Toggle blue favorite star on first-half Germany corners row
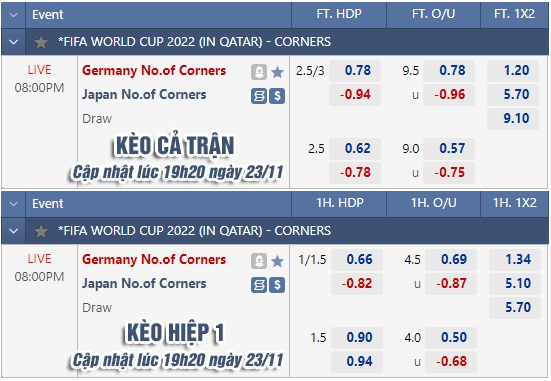 point(278,261)
